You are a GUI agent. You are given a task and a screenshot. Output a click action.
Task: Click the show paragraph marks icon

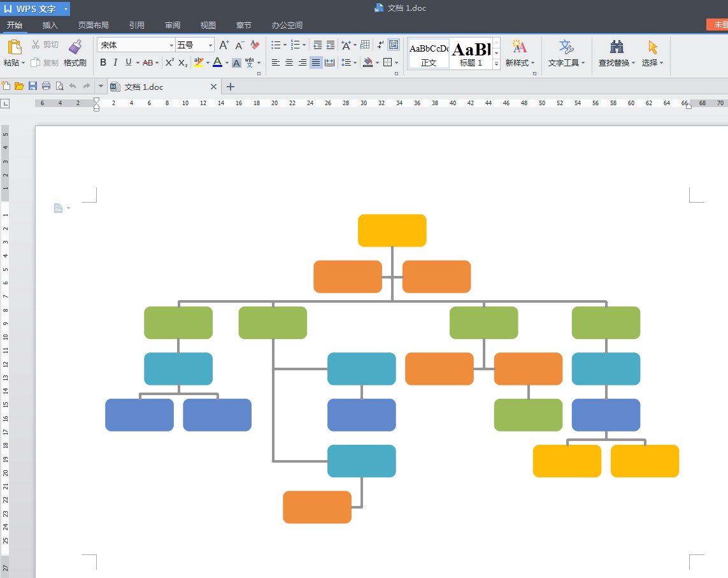click(x=380, y=45)
